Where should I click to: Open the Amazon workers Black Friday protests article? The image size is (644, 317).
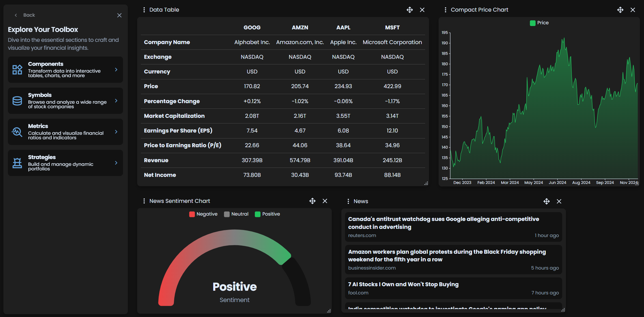[x=453, y=260]
